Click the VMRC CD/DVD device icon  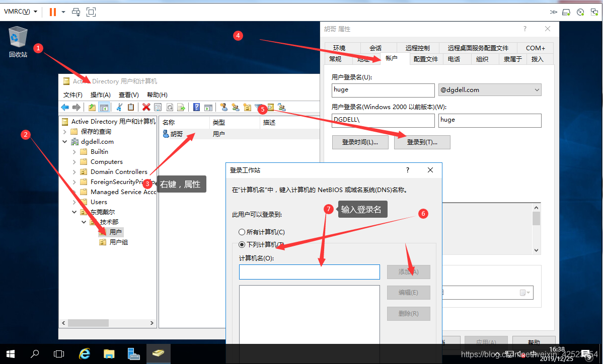[x=581, y=12]
